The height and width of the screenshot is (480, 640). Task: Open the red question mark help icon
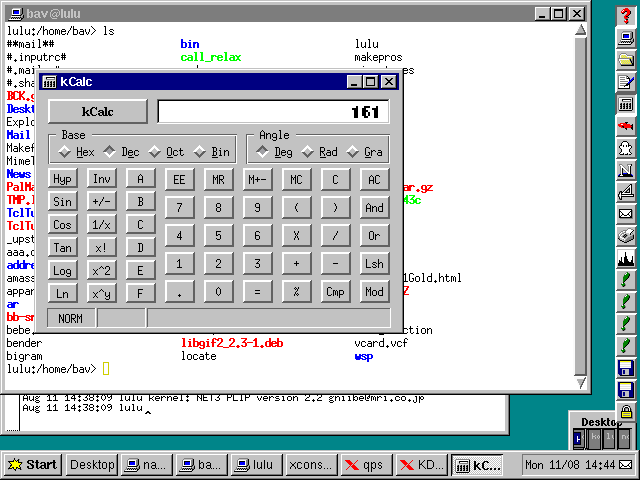[626, 15]
